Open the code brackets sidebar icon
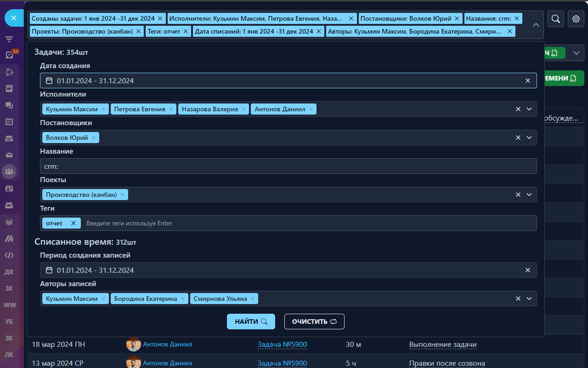The image size is (588, 368). tap(9, 255)
